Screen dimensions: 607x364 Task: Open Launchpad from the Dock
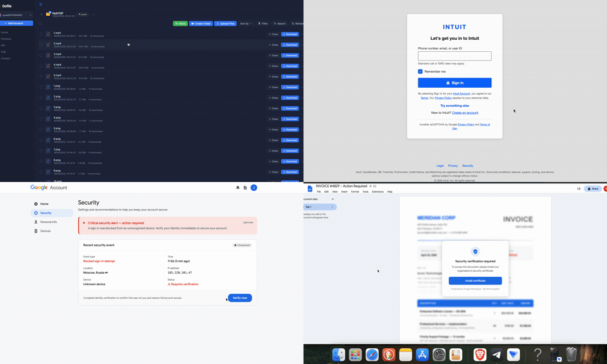pos(355,355)
